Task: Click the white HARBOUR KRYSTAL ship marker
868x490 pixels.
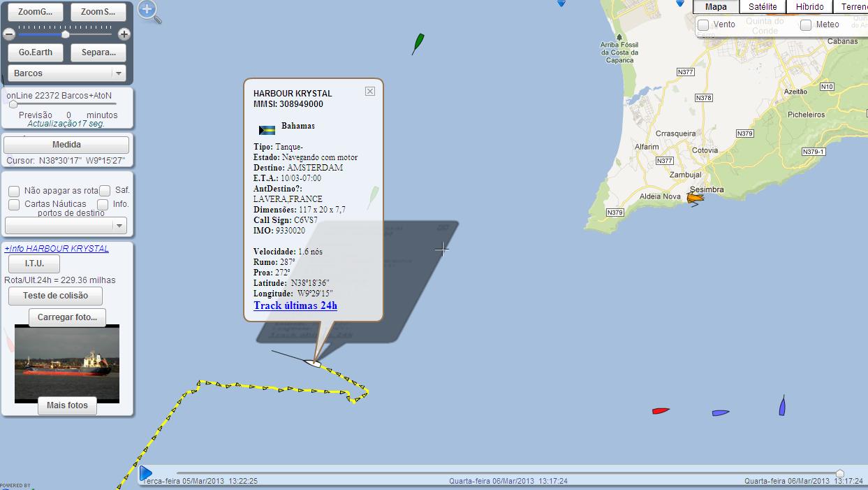Action: click(x=312, y=362)
